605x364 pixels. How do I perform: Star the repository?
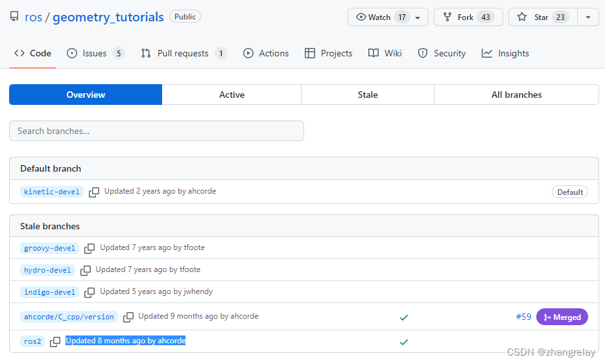point(543,17)
